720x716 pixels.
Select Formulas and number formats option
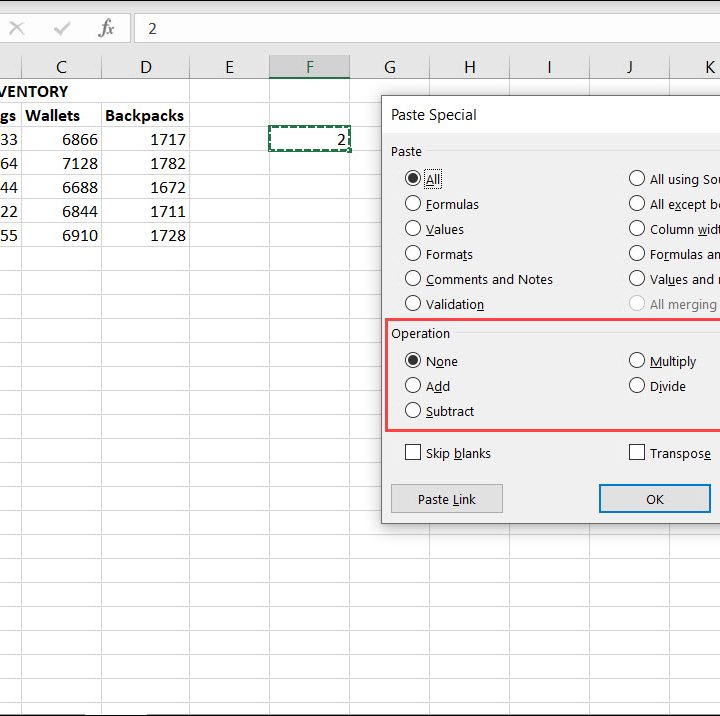coord(637,253)
